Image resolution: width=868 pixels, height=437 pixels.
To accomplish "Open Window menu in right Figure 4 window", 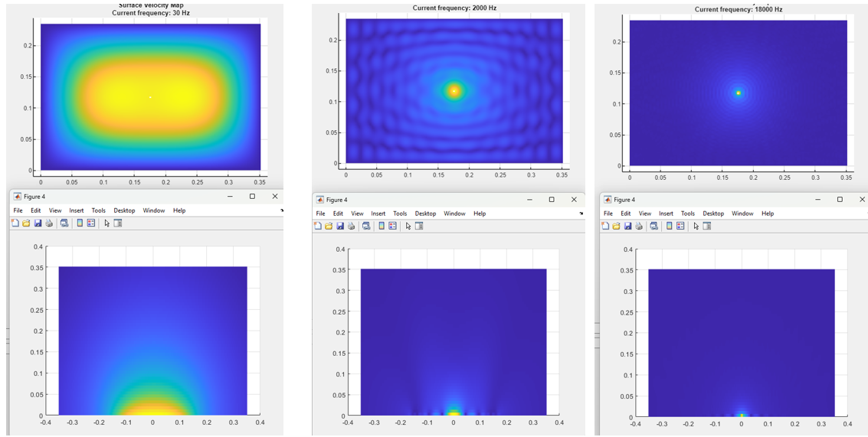I will pyautogui.click(x=743, y=214).
